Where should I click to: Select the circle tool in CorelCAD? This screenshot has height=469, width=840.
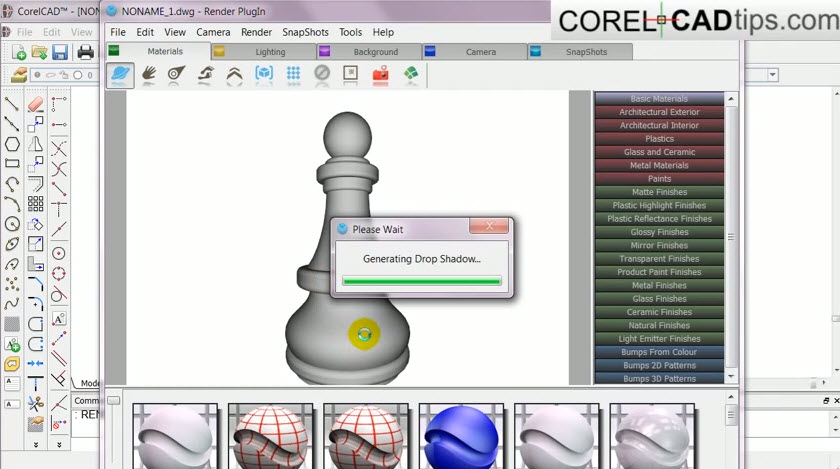12,224
